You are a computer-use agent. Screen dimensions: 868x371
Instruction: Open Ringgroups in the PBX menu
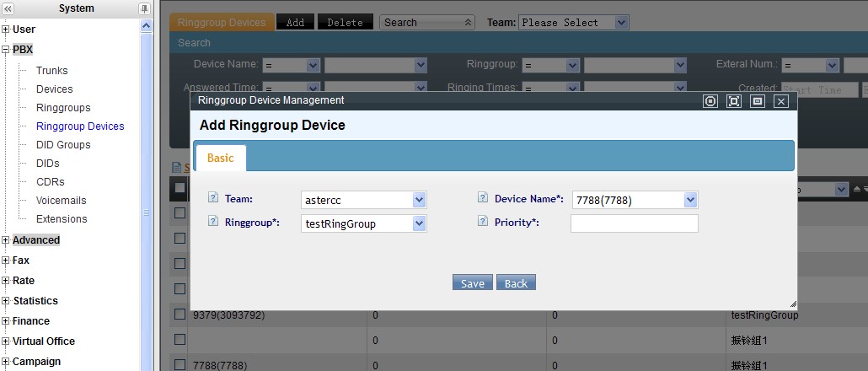(x=63, y=108)
